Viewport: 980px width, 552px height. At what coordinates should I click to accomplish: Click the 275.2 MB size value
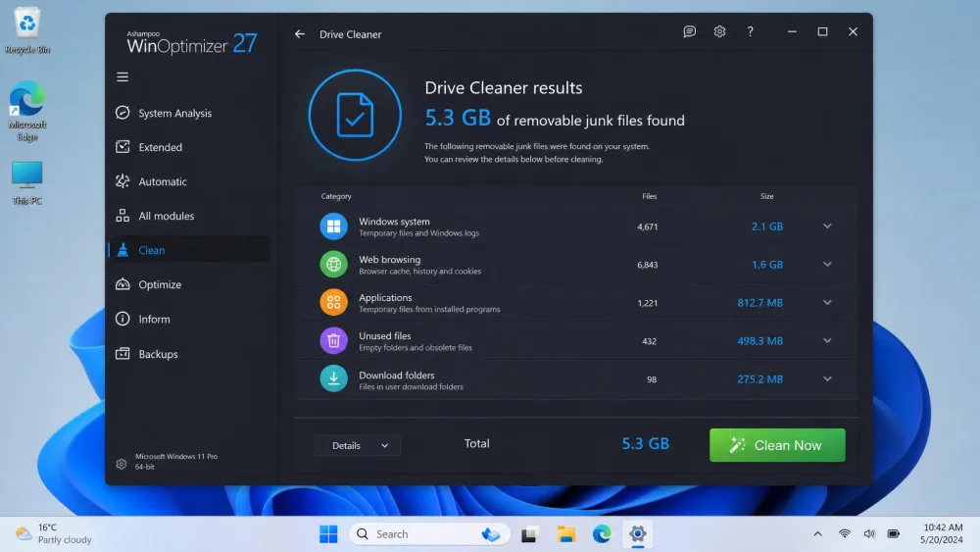[760, 378]
